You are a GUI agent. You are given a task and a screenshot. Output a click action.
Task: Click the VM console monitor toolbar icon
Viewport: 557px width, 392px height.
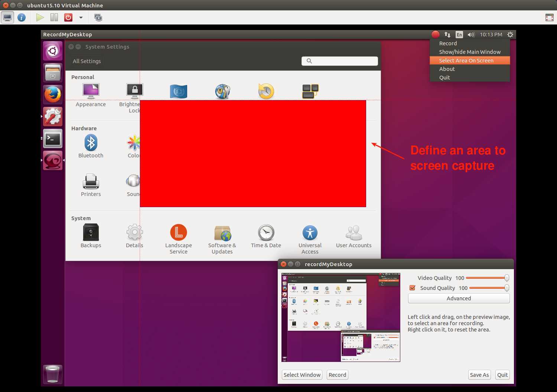pos(7,17)
